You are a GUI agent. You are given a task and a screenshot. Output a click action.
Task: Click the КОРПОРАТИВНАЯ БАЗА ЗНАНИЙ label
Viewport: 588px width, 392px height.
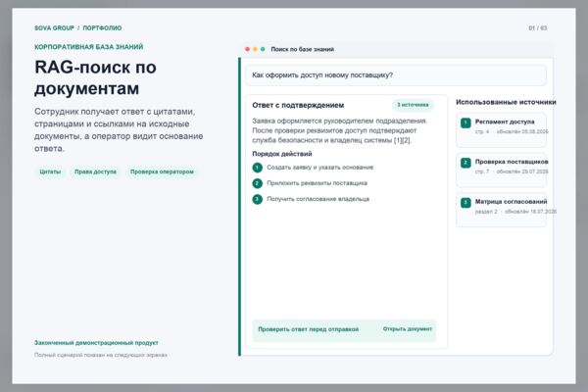click(x=89, y=47)
